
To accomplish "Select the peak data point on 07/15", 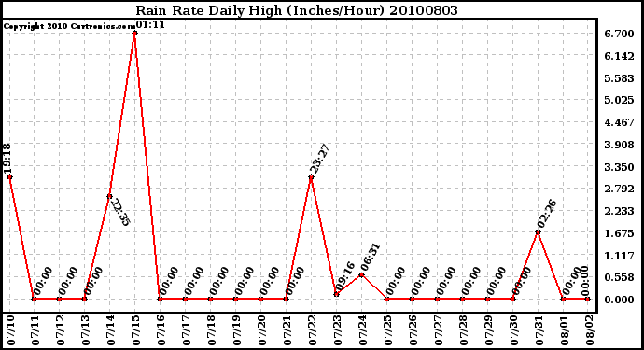I will coord(134,34).
